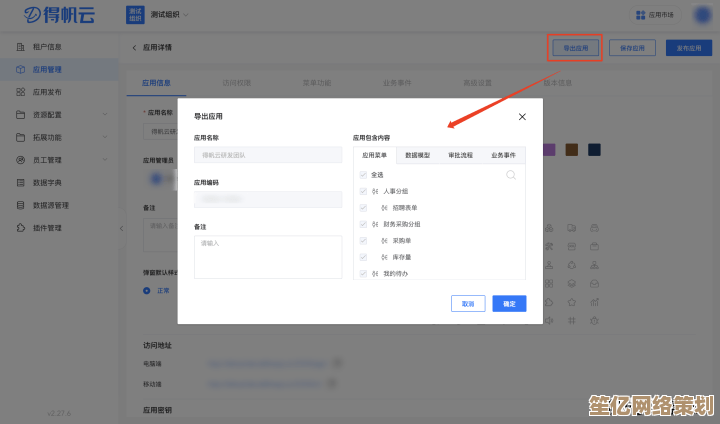This screenshot has width=720, height=424.
Task: Toggle the 全选 checkbox
Action: pos(363,175)
